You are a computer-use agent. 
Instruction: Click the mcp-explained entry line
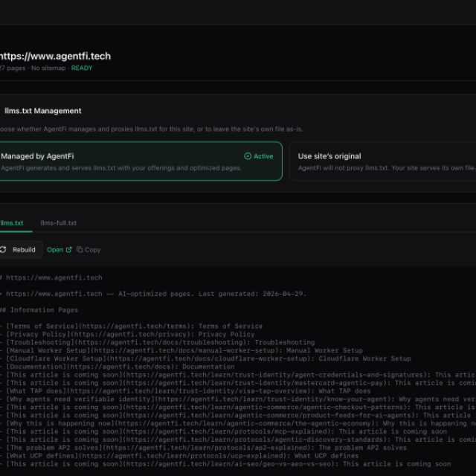223,431
